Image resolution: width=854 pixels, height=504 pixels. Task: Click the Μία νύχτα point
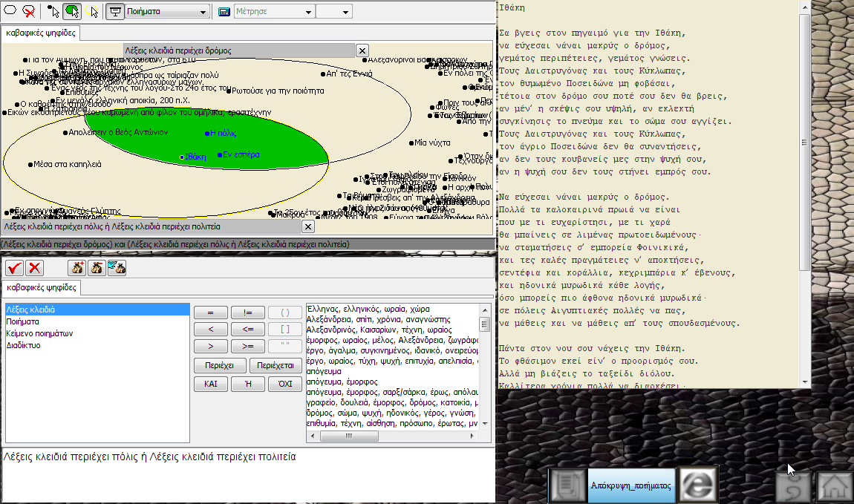coord(411,143)
